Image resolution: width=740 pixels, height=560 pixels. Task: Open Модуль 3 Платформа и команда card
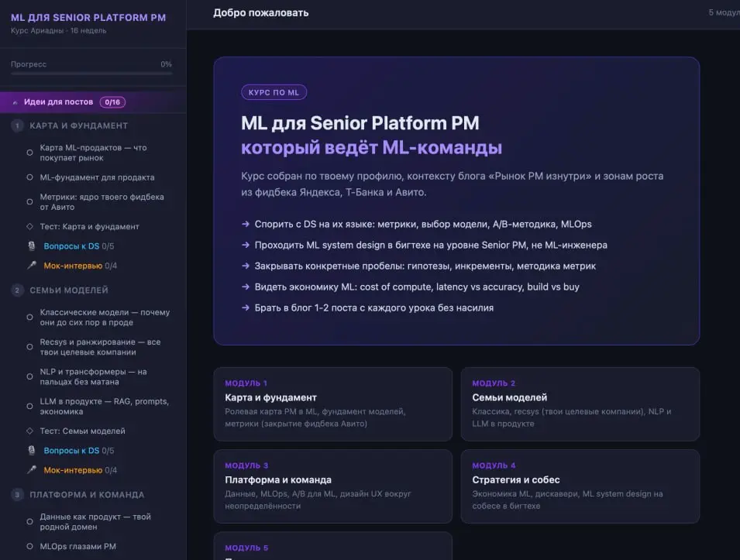click(x=332, y=486)
